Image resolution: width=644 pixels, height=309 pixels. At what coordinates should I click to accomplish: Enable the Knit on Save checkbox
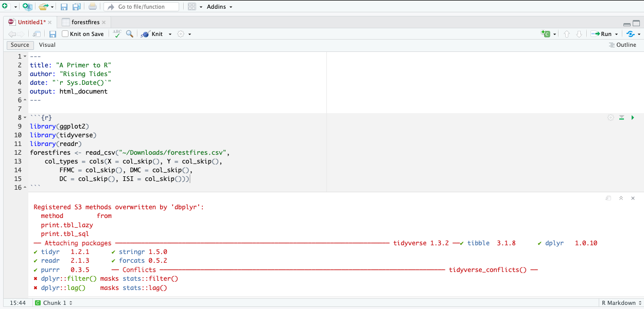pos(65,34)
